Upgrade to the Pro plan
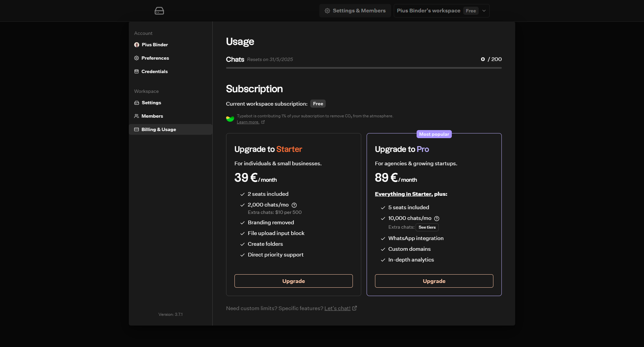 click(434, 281)
